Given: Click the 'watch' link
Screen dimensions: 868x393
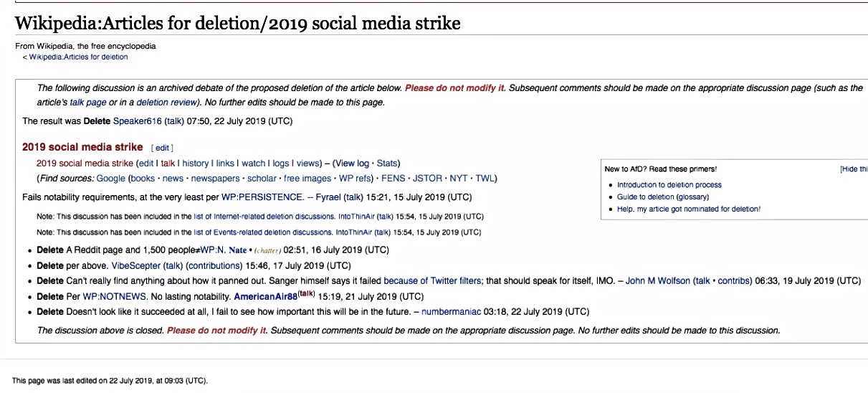Looking at the screenshot, I should (254, 164).
